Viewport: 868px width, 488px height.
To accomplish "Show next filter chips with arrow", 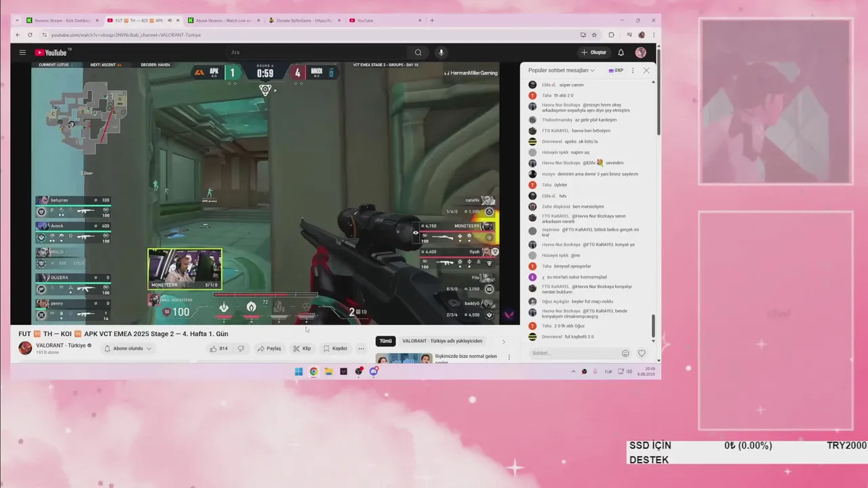I will [503, 342].
